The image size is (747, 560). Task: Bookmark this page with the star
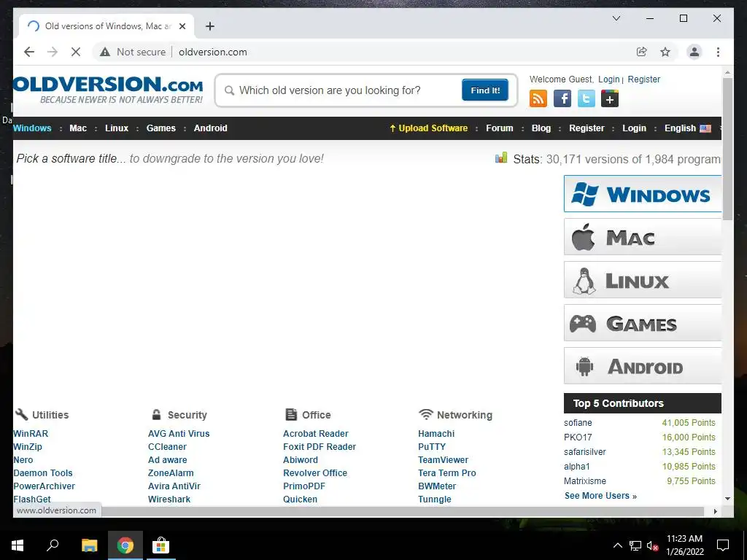(665, 52)
